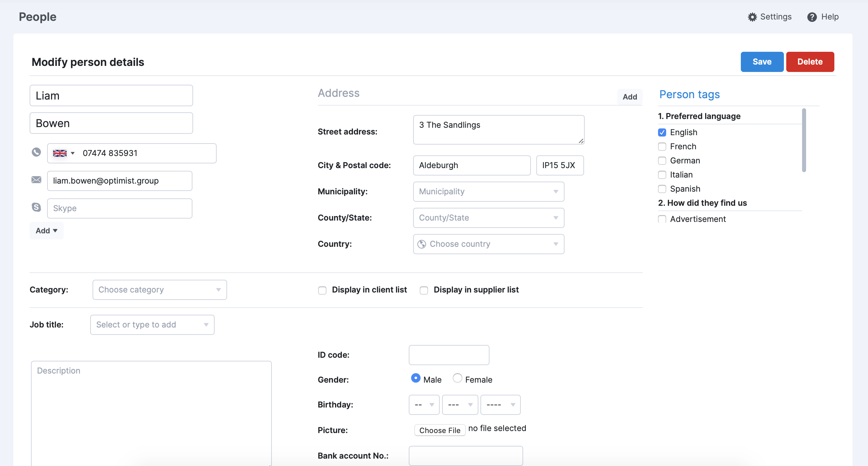Click the Skype input field
868x466 pixels.
tap(120, 208)
